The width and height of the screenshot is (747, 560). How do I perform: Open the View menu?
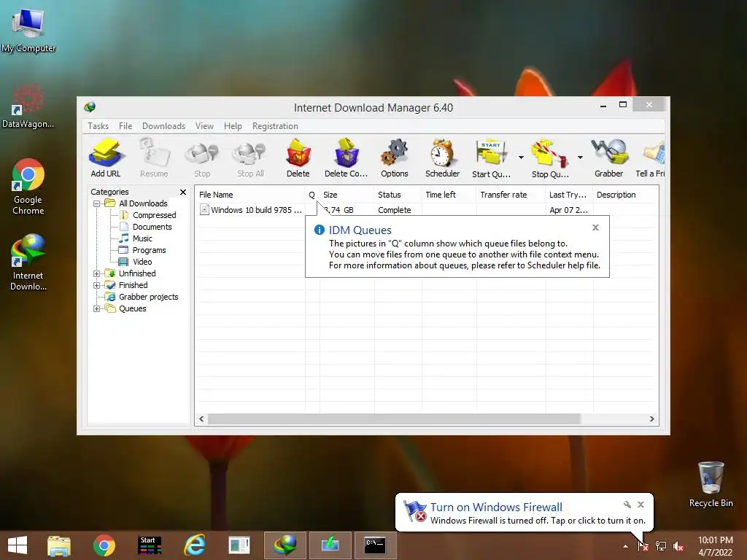(x=204, y=126)
